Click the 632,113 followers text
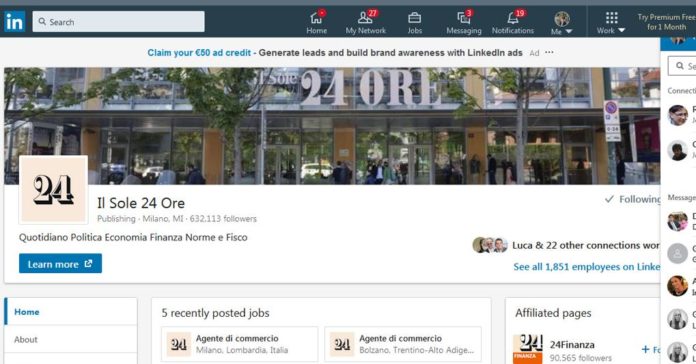 pos(223,218)
